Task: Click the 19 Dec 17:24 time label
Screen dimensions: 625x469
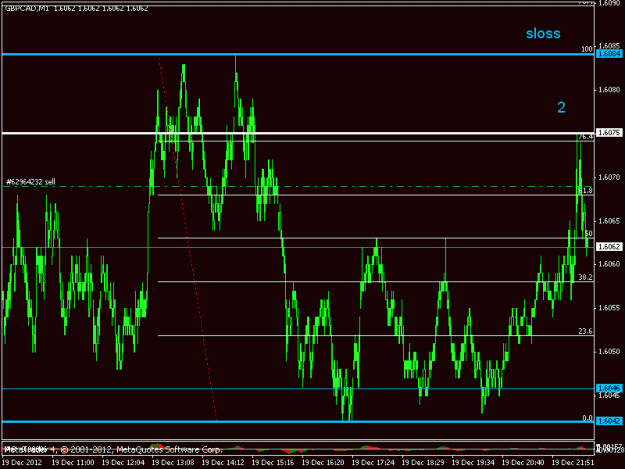Action: [373, 463]
